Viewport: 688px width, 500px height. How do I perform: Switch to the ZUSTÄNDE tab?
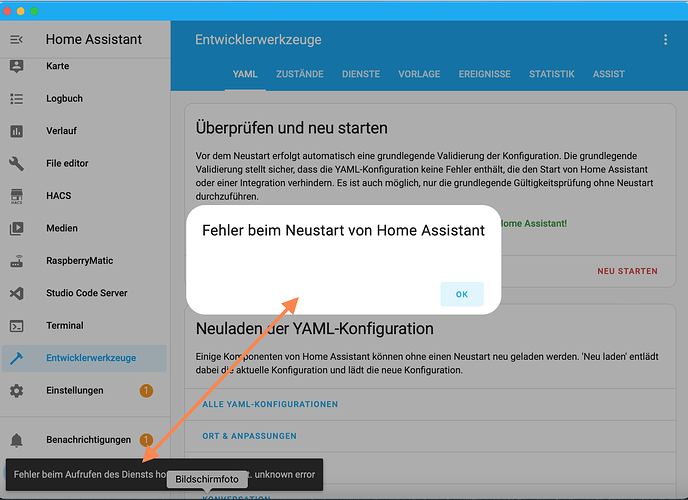pyautogui.click(x=300, y=74)
